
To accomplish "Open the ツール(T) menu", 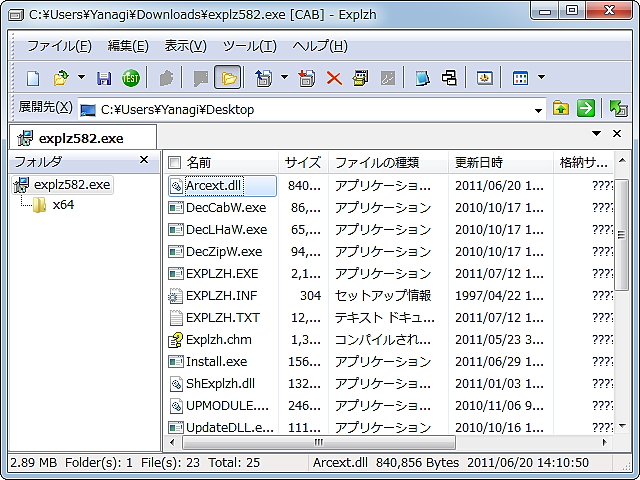I will click(249, 46).
